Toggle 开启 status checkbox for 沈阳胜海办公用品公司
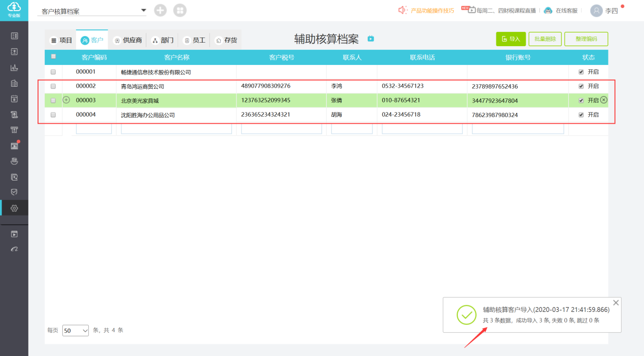Screen dimensions: 644x356 coord(581,115)
